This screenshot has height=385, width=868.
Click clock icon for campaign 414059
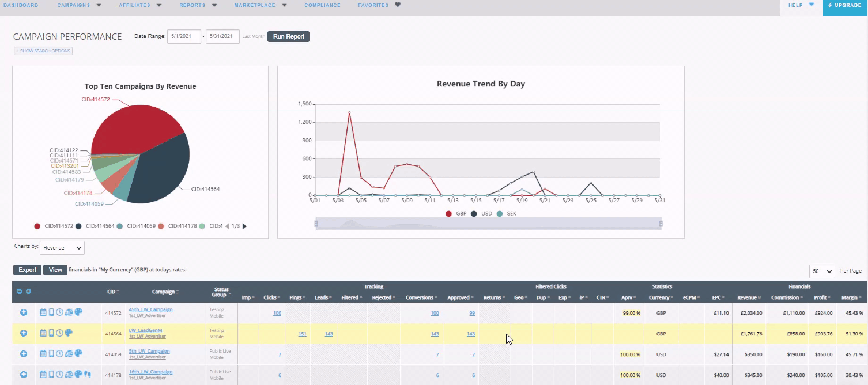point(59,353)
